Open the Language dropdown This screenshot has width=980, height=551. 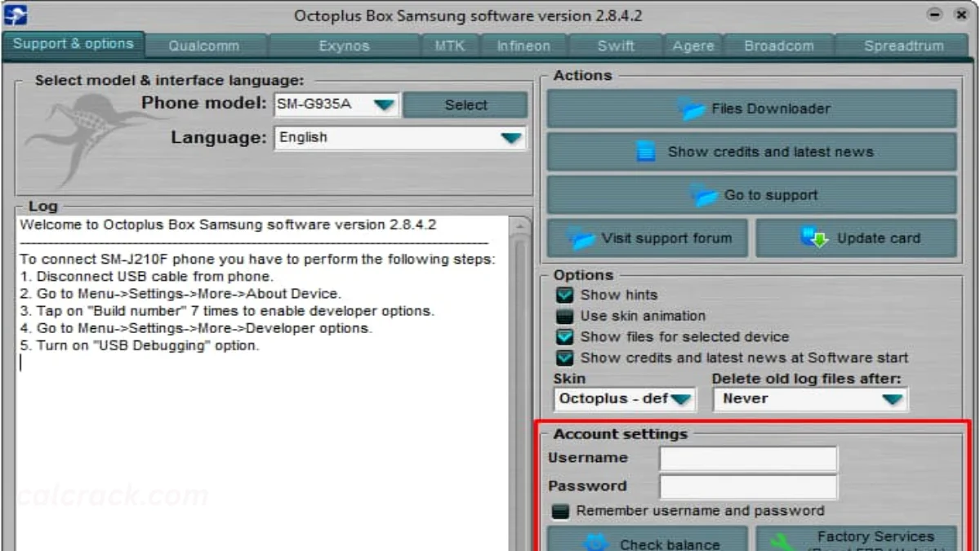tap(511, 138)
